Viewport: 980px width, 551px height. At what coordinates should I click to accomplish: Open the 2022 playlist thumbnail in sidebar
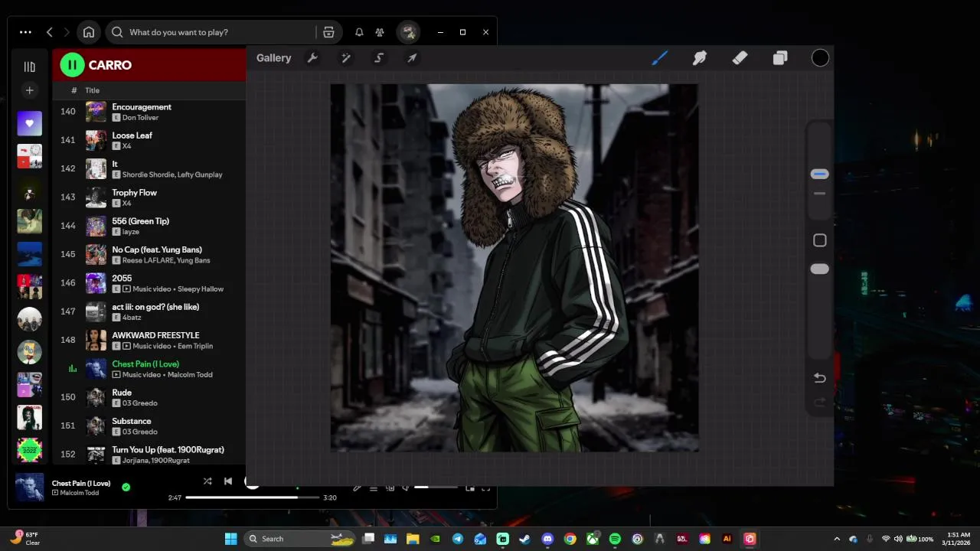pyautogui.click(x=29, y=450)
